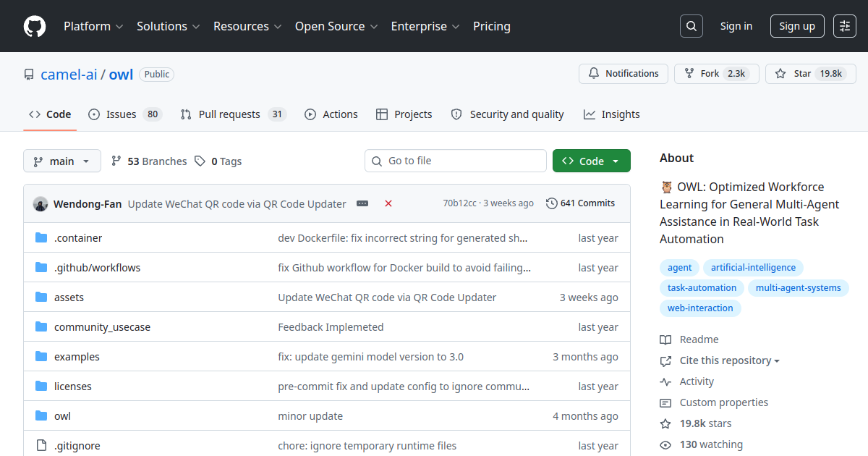Click Sign in link

click(x=736, y=26)
